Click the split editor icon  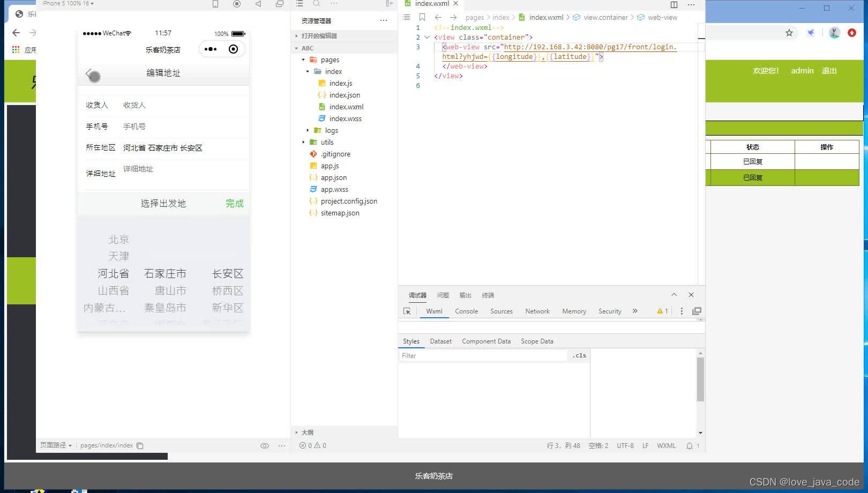[x=674, y=5]
